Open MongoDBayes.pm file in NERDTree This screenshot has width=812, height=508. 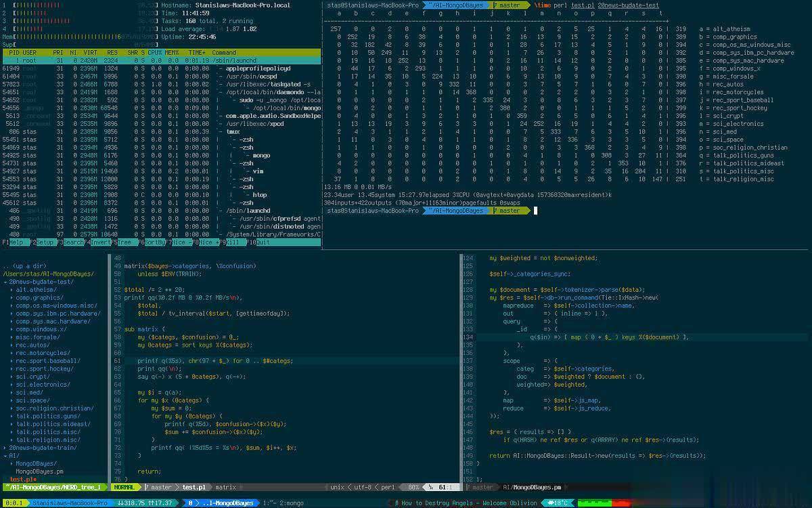coord(39,471)
